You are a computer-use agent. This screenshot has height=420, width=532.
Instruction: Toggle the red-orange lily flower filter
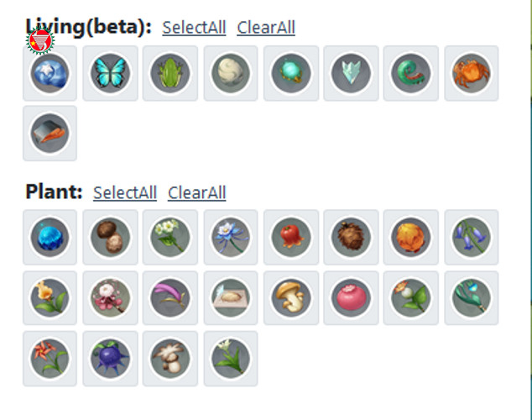[x=50, y=359]
